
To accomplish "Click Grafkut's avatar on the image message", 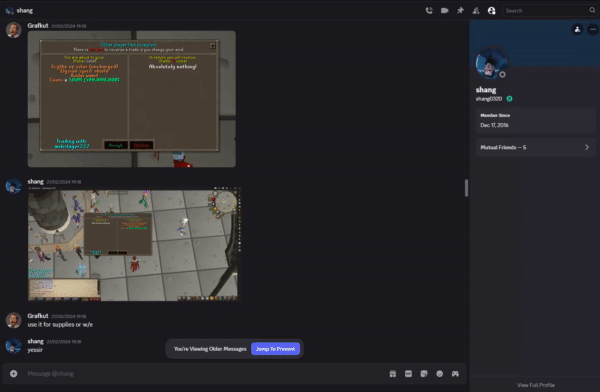I will [13, 30].
